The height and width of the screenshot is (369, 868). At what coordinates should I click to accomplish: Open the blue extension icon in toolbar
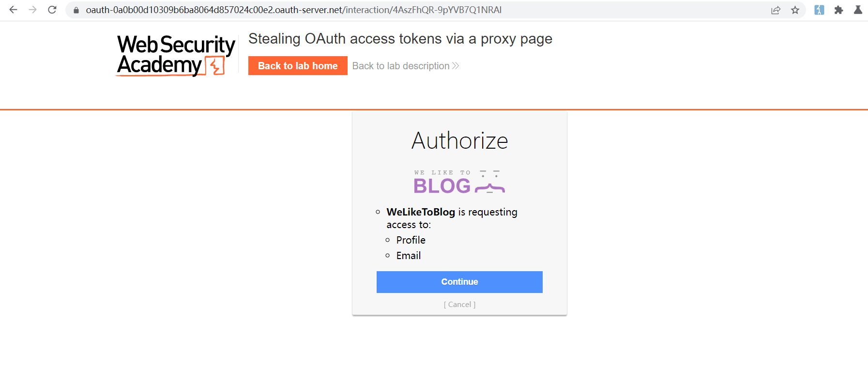tap(819, 10)
